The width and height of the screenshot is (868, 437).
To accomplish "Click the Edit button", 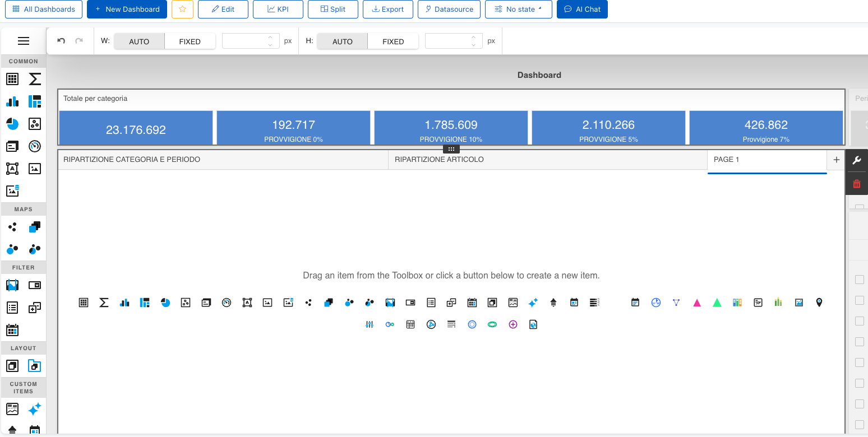I will point(223,9).
